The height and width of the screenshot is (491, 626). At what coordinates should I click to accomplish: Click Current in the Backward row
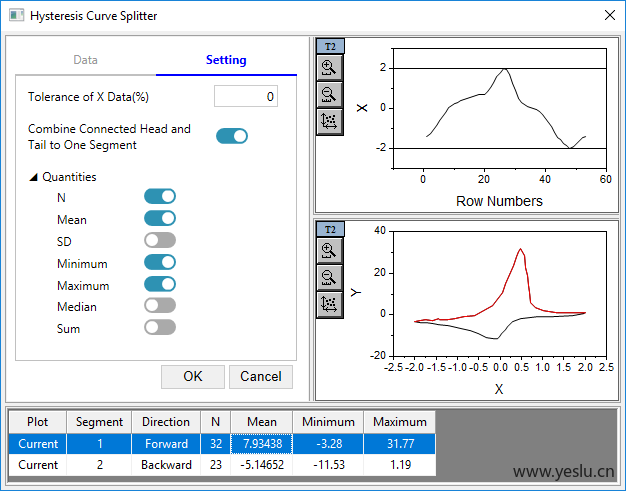[38, 465]
